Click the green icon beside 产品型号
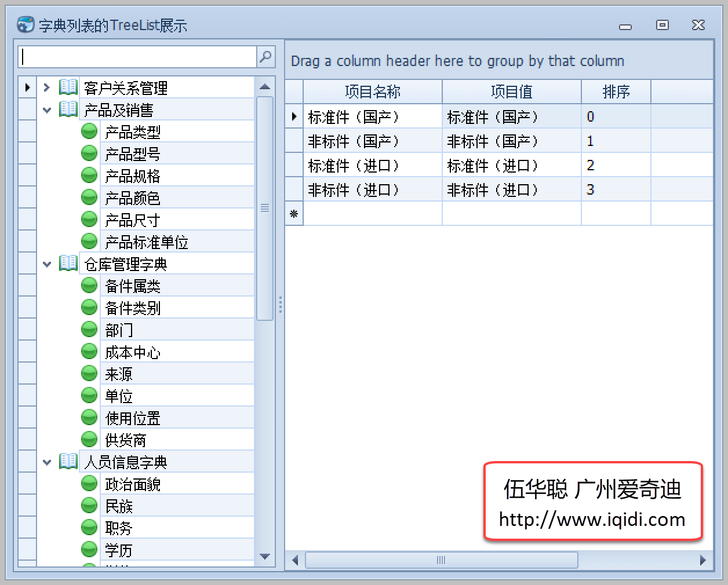728x585 pixels. (x=89, y=153)
